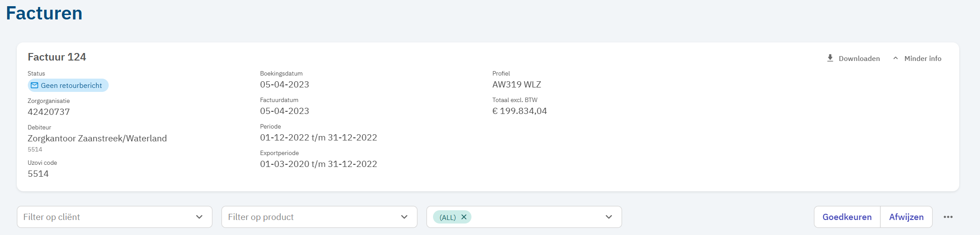The width and height of the screenshot is (980, 235).
Task: Click the Zorgorganisatie number 42420737
Action: tap(49, 112)
